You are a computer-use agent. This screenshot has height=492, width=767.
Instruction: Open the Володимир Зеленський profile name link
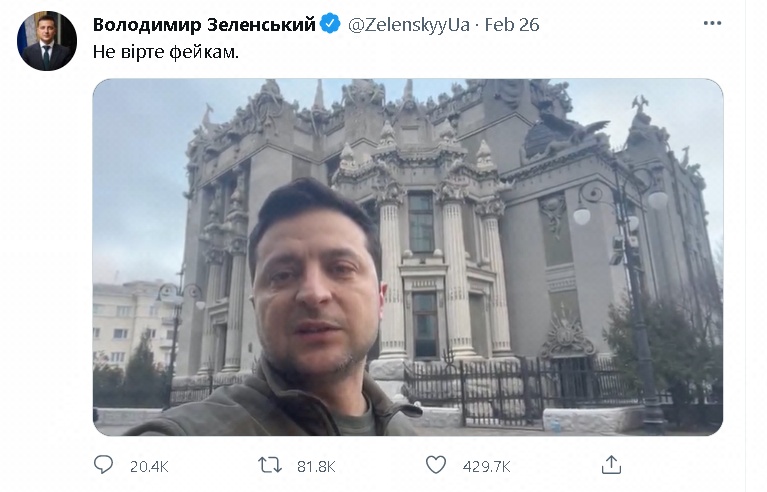pos(204,24)
